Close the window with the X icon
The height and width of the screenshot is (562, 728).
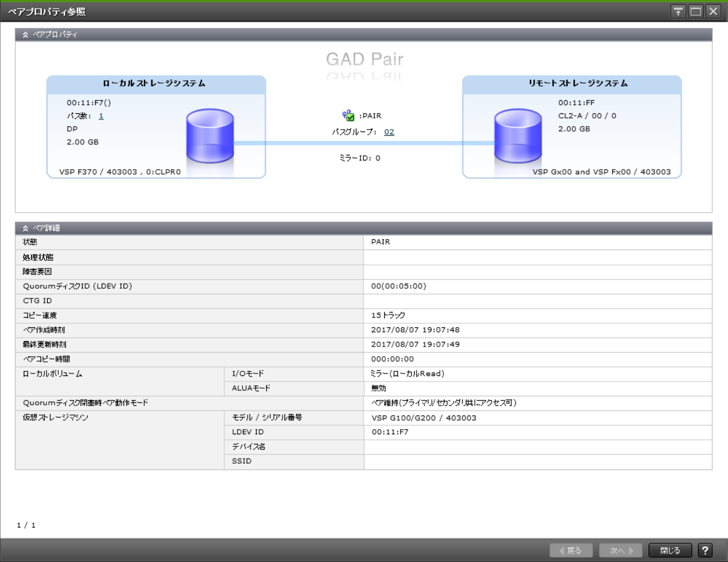pos(713,12)
